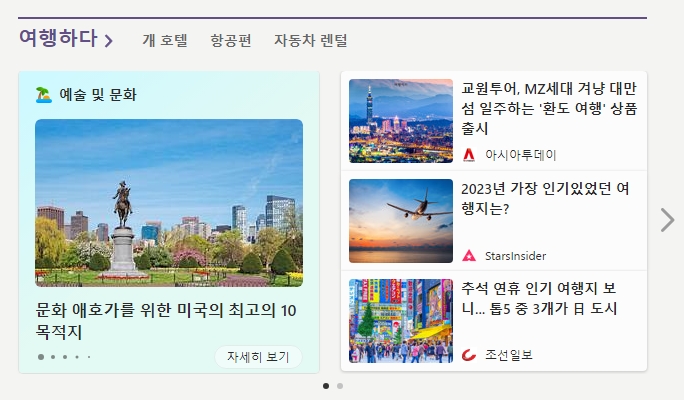
Task: Open article 2023년 가장 인기있었던 여행지는?
Action: 545,198
